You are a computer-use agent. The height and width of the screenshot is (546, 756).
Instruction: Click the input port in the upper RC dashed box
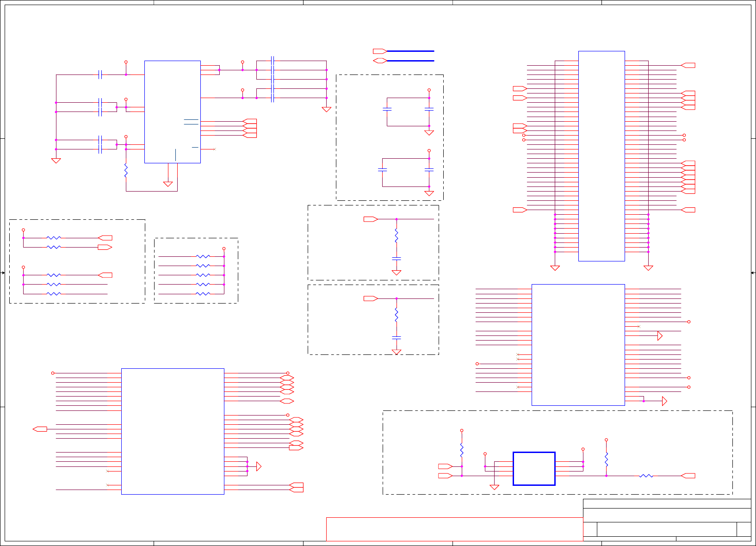pyautogui.click(x=371, y=219)
